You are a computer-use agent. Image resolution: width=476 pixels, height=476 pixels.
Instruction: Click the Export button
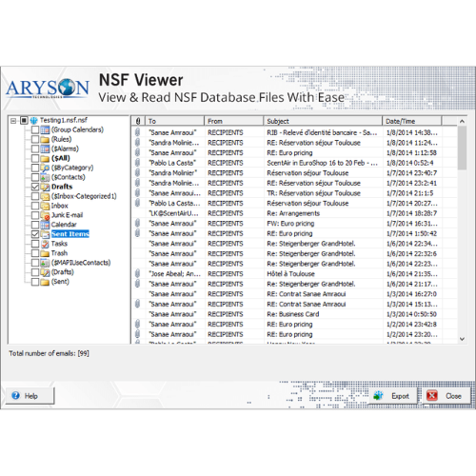392,396
